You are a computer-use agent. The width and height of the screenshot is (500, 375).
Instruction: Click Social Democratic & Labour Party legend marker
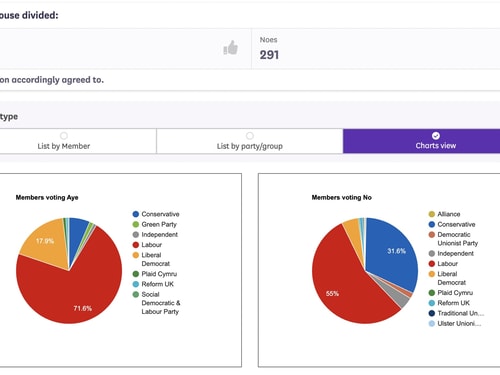[136, 295]
